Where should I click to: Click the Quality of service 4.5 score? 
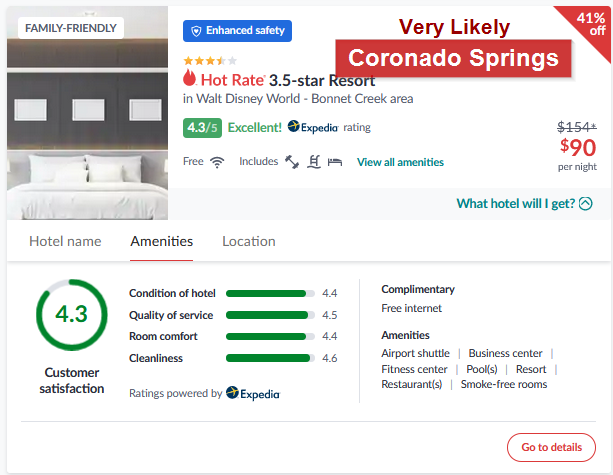click(330, 315)
